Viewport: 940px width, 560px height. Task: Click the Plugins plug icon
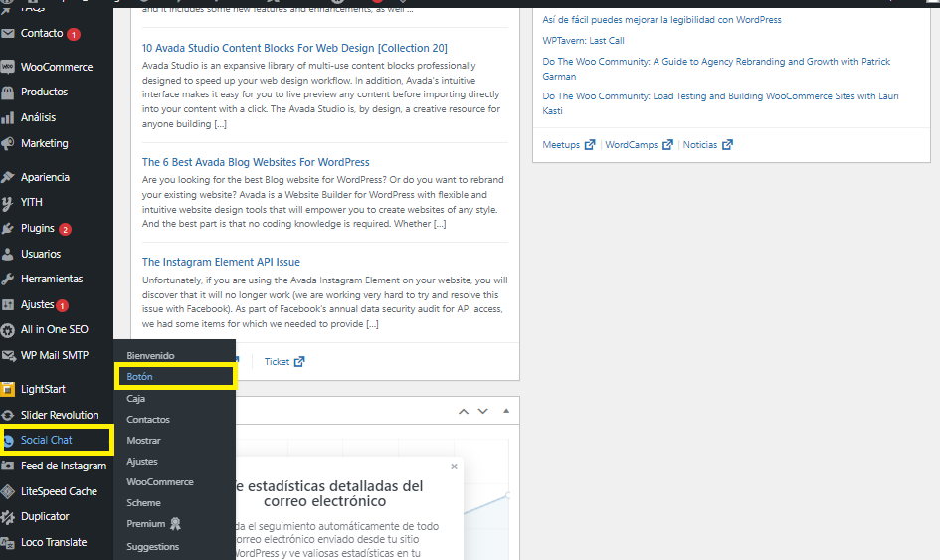pyautogui.click(x=8, y=229)
